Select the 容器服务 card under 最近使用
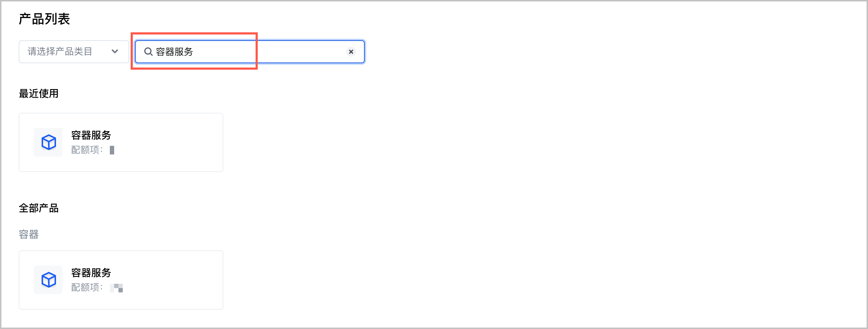The image size is (868, 329). 162,143
